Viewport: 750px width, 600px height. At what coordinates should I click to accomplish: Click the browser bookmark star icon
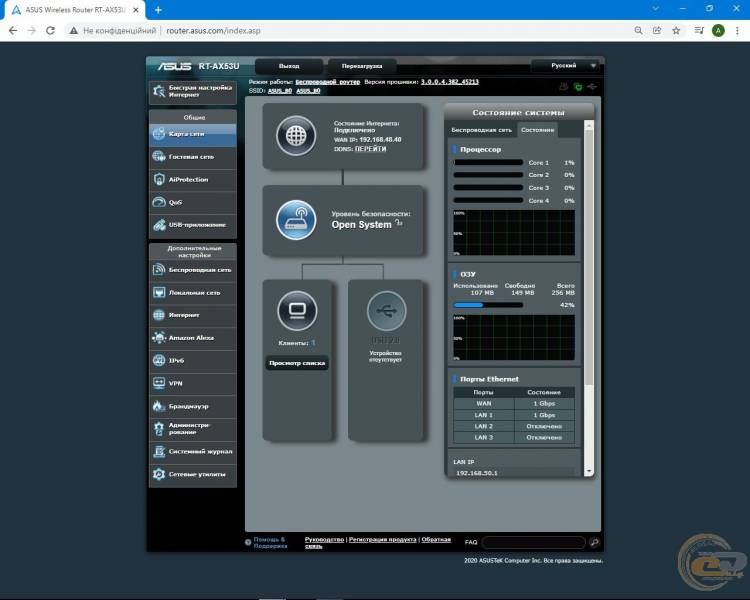(x=676, y=31)
